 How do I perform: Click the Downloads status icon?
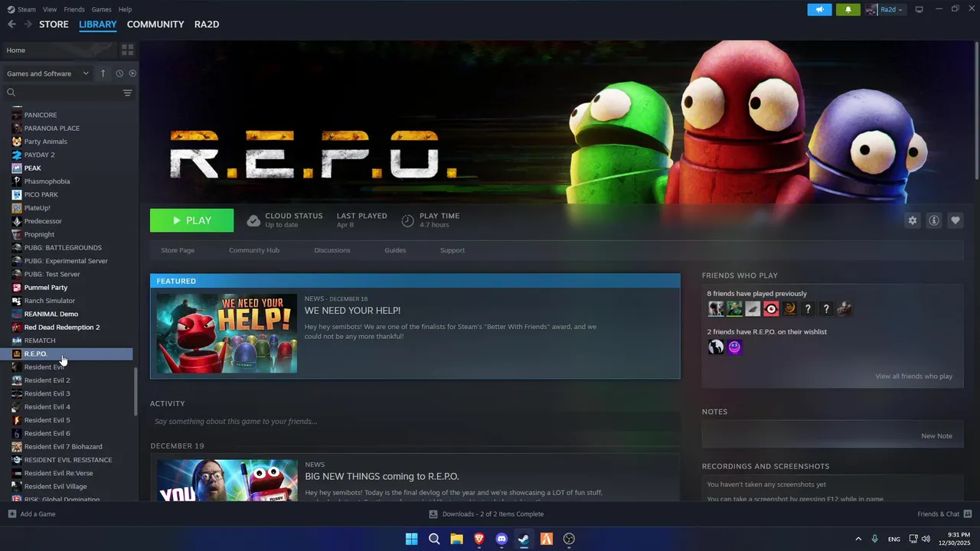433,514
